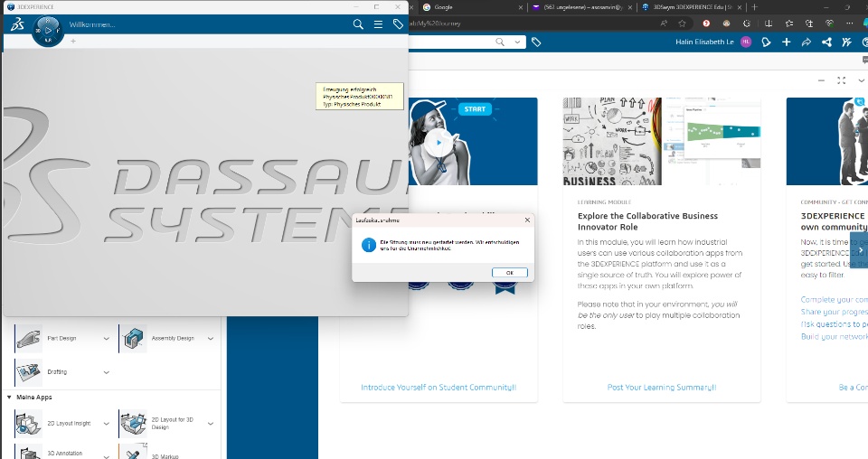Click the tag icon in 3DEXPERIENCE window

pyautogui.click(x=398, y=24)
